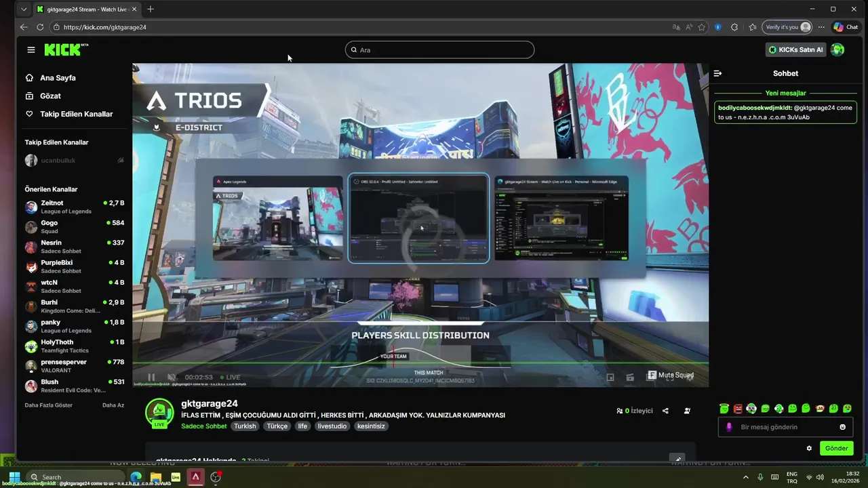This screenshot has height=488, width=868.
Task: Select the livestudio tag
Action: pyautogui.click(x=332, y=426)
